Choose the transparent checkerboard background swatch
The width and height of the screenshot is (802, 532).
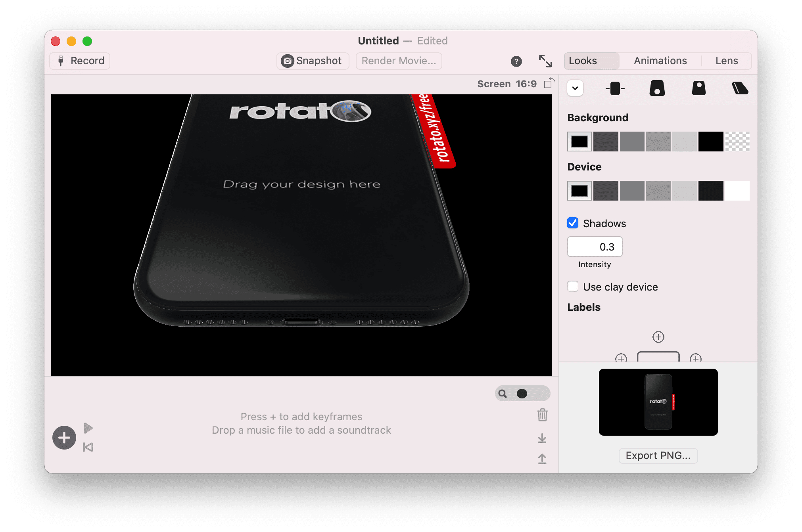pyautogui.click(x=737, y=142)
